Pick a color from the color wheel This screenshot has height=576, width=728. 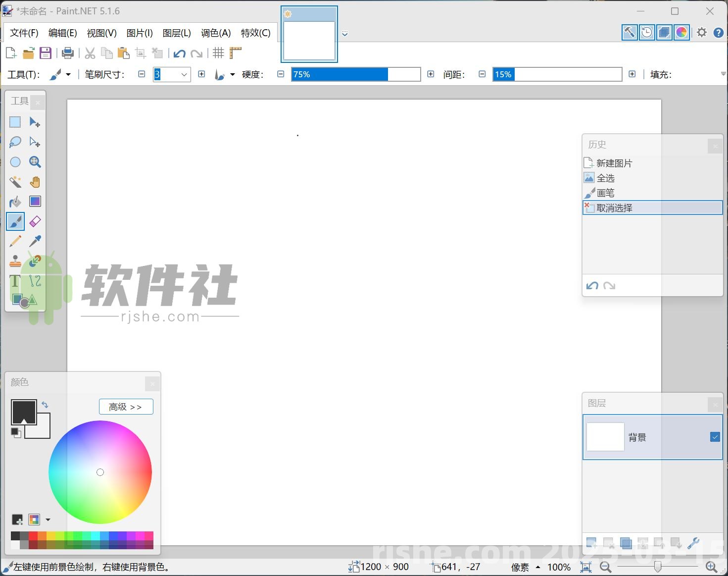pos(100,472)
